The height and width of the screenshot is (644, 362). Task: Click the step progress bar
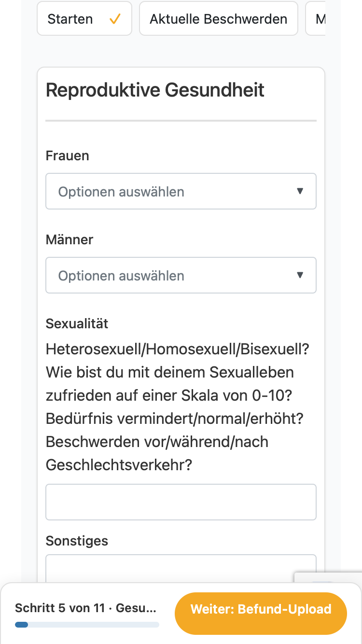[x=87, y=625]
